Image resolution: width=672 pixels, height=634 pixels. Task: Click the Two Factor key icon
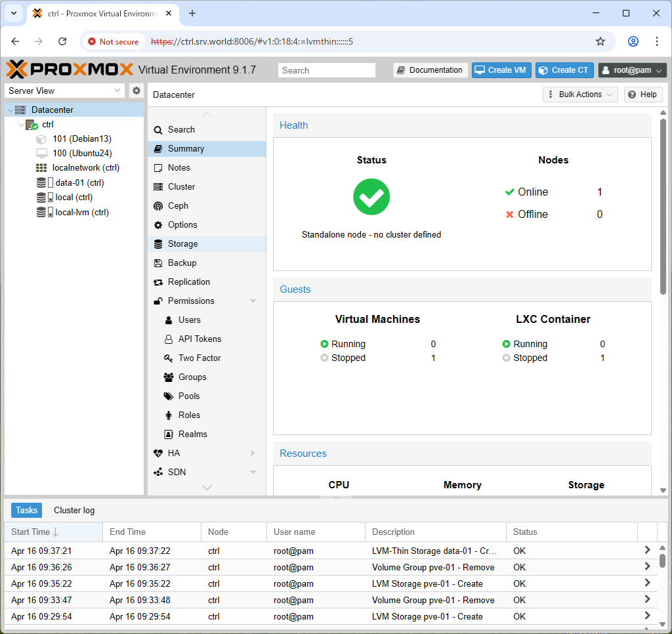(x=169, y=358)
